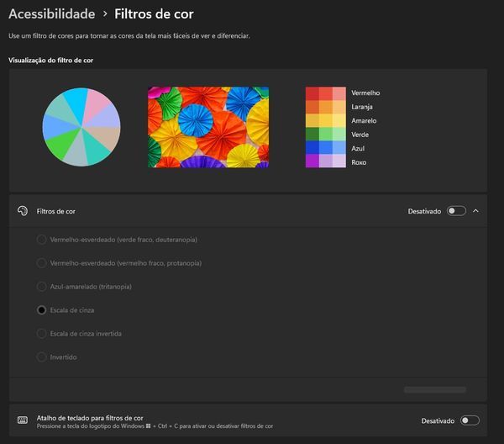Click the color filter palette icon
Viewport: 504px width, 444px height.
click(23, 211)
